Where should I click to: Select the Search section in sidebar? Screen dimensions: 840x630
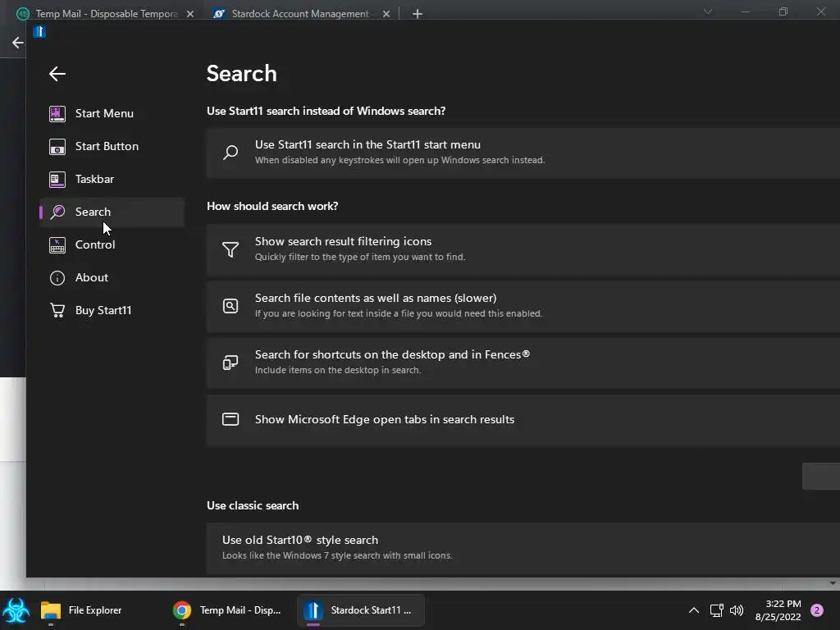112,212
